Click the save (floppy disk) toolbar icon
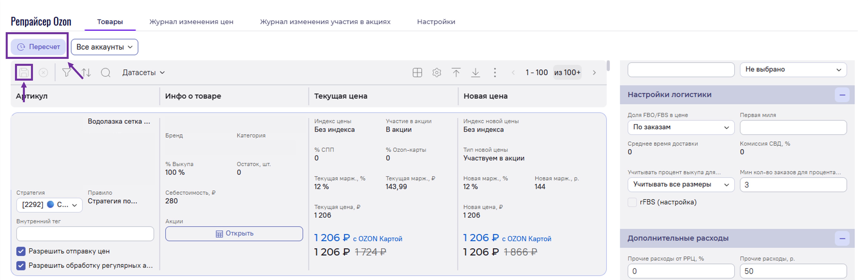This screenshot has width=868, height=280. click(x=24, y=72)
